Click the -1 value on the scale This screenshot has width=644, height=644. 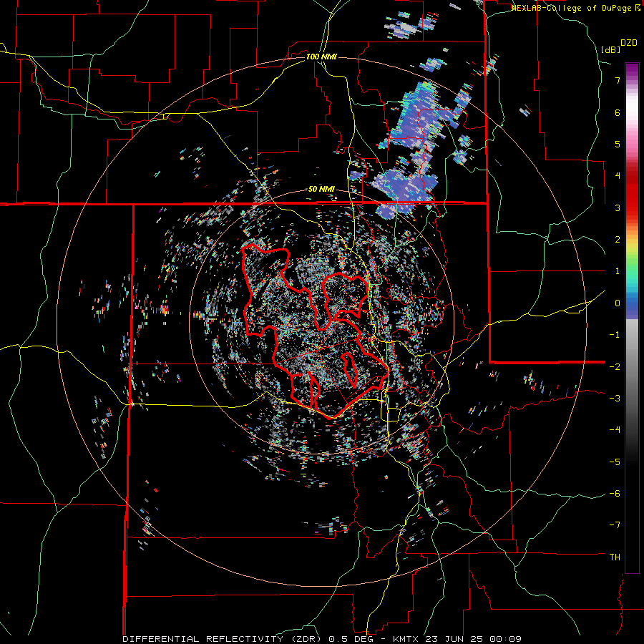click(615, 335)
